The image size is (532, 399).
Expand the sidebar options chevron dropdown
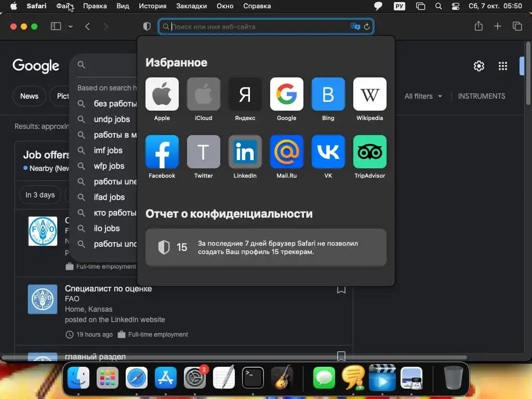[70, 26]
